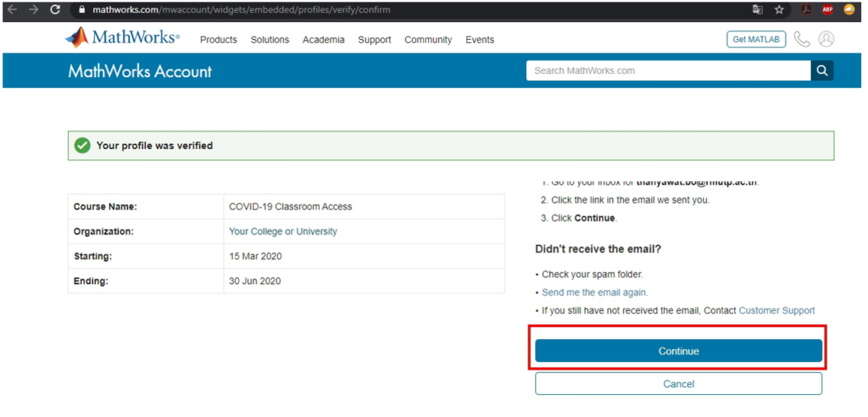
Task: Click the MathWorks logo
Action: [123, 38]
